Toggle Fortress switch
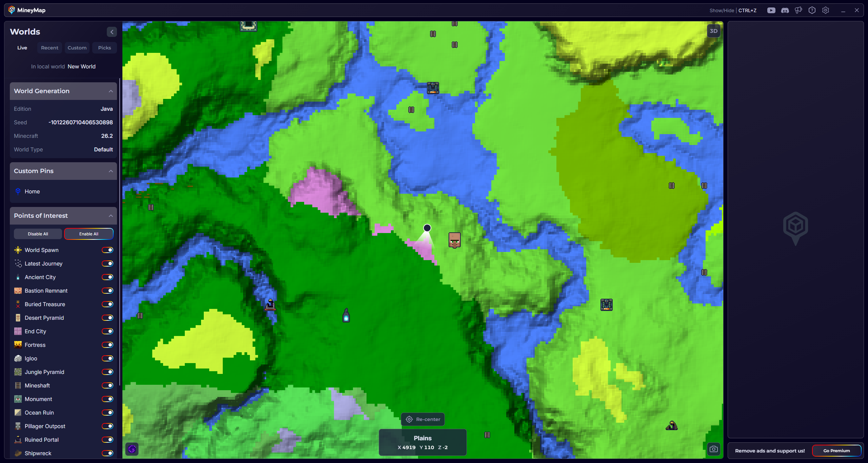Viewport: 868px width, 463px height. (107, 345)
